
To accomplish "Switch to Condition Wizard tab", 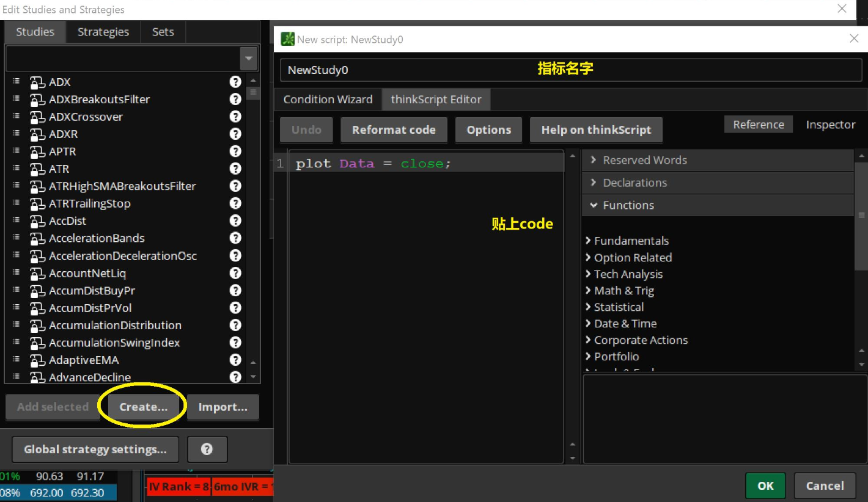I will coord(328,100).
